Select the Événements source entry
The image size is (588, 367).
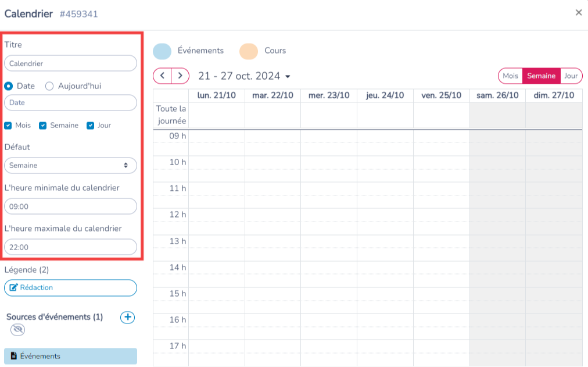point(70,356)
